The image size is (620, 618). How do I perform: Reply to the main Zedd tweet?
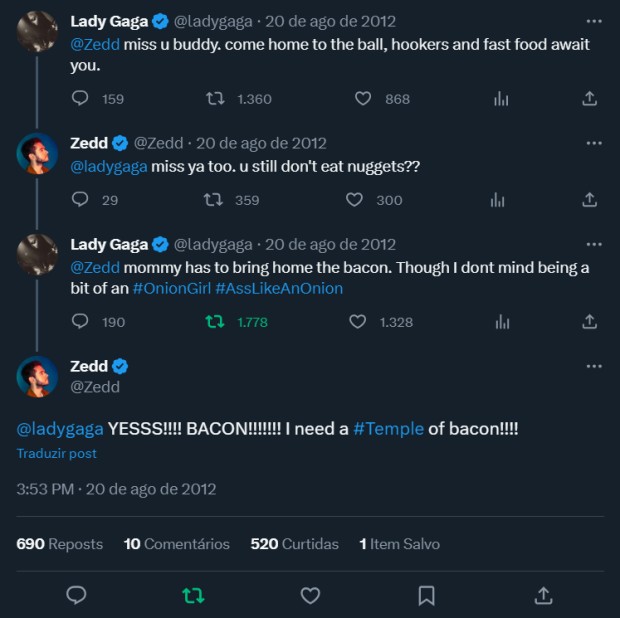coord(77,596)
